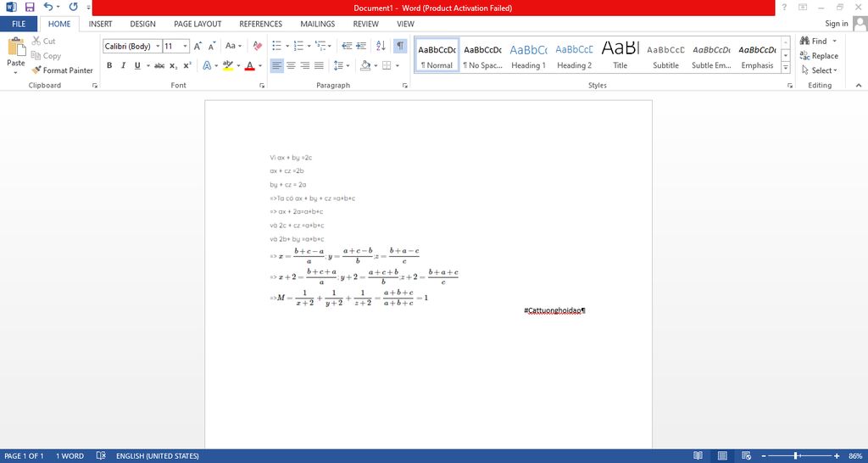Click the Increase Indent icon
868x463 pixels.
coord(361,46)
